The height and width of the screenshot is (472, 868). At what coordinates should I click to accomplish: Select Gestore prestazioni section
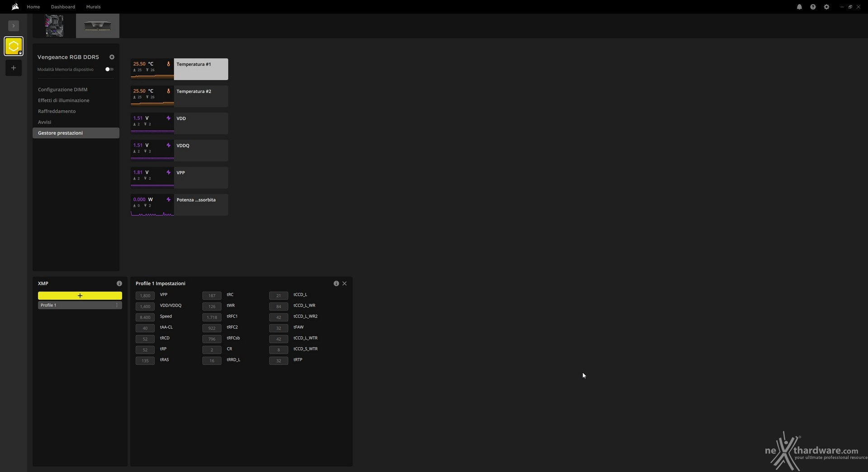point(76,133)
